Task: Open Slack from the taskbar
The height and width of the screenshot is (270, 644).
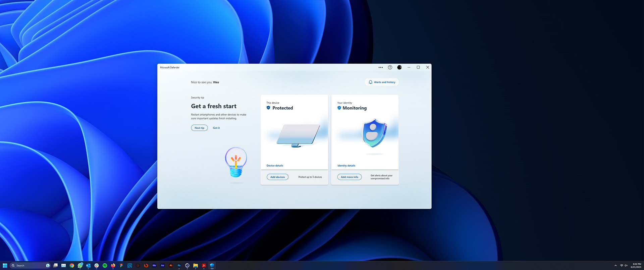Action: click(x=97, y=265)
